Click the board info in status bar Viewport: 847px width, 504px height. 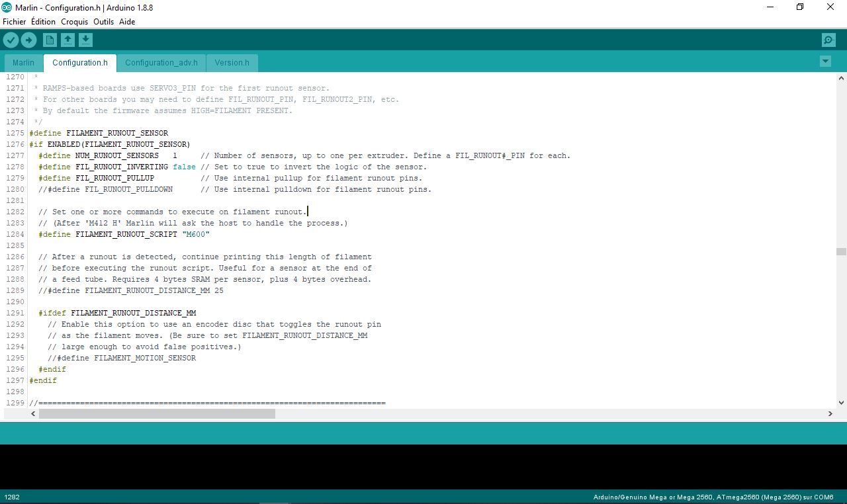(x=713, y=497)
